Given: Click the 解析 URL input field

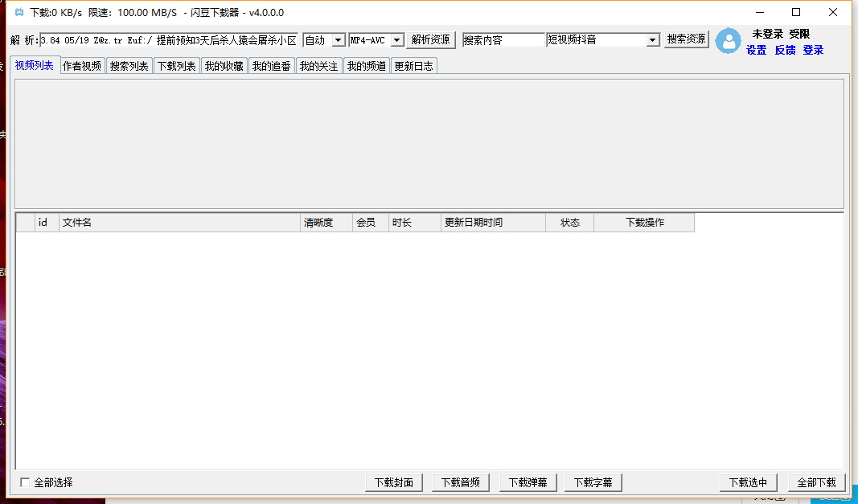Looking at the screenshot, I should click(169, 40).
